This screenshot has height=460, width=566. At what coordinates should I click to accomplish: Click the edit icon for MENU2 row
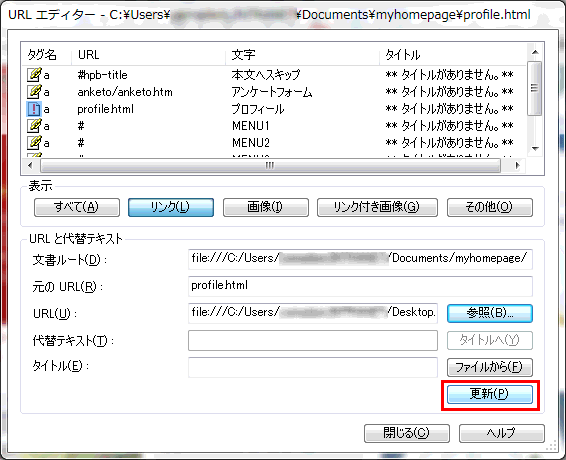coord(34,143)
